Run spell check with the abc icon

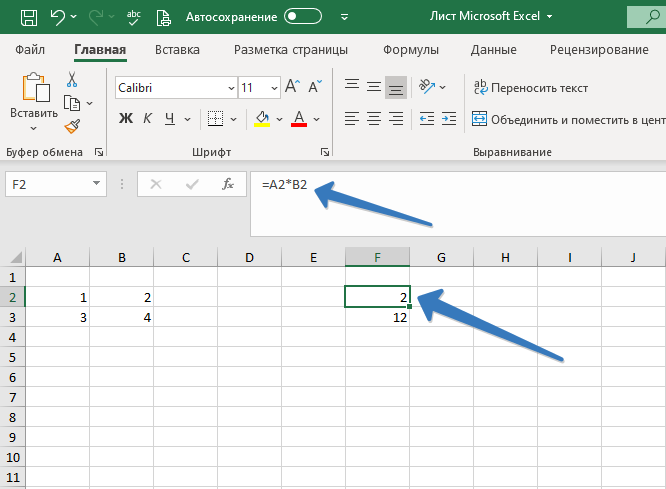[x=133, y=17]
